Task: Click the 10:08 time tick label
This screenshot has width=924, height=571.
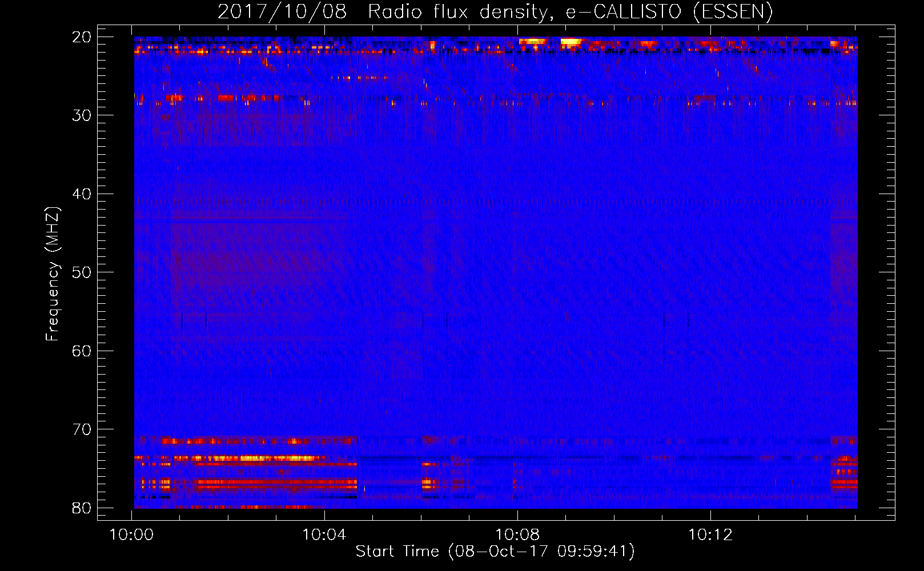Action: pyautogui.click(x=517, y=535)
